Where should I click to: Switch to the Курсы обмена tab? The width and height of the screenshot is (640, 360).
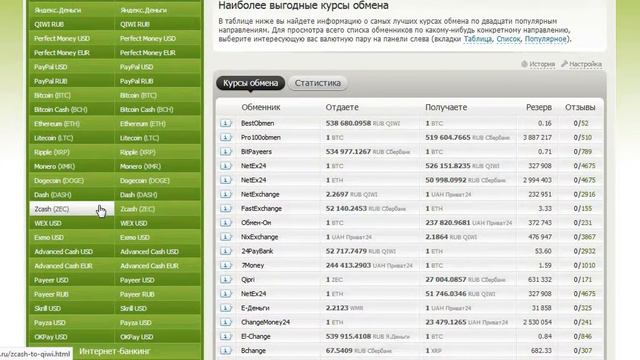pos(251,83)
